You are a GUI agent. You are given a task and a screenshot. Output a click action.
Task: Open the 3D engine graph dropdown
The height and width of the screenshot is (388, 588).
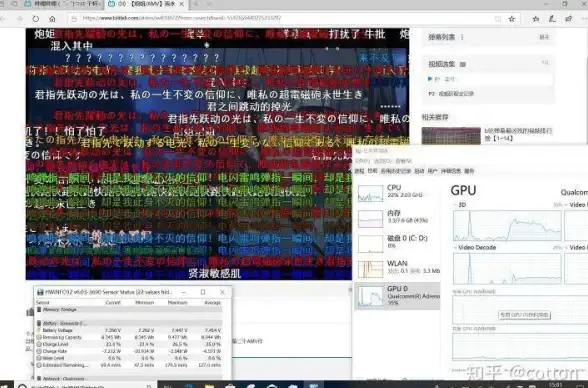(x=460, y=205)
